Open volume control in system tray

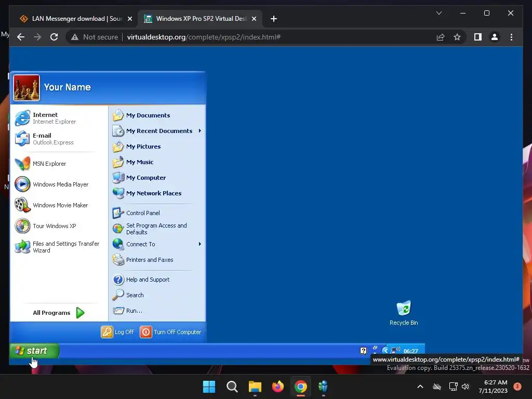[465, 387]
